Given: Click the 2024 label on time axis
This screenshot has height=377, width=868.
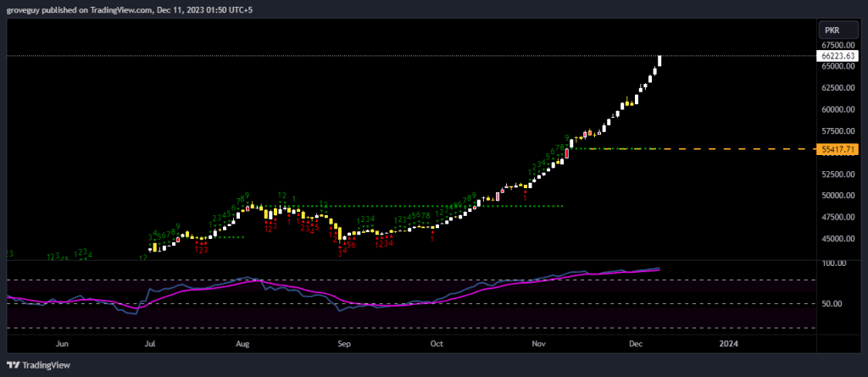Looking at the screenshot, I should (727, 345).
